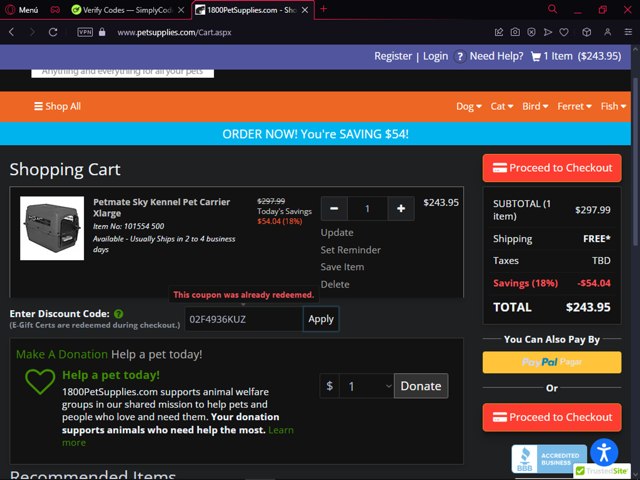This screenshot has height=480, width=640.
Task: Open the profile account icon
Action: click(x=608, y=32)
